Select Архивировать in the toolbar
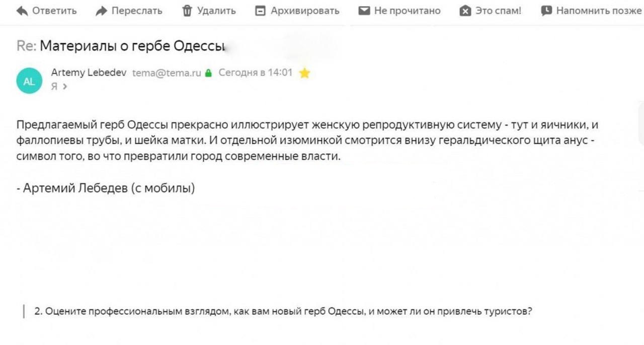The height and width of the screenshot is (345, 644). pos(305,11)
